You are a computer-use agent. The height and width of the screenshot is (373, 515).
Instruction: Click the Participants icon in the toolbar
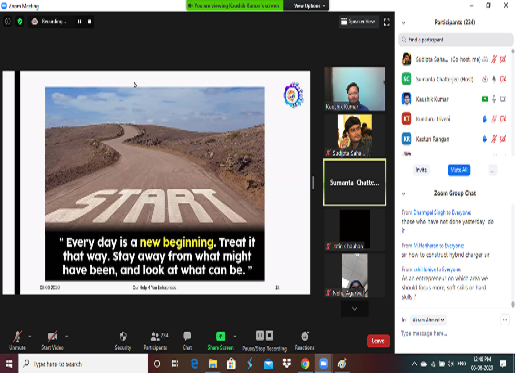click(155, 336)
